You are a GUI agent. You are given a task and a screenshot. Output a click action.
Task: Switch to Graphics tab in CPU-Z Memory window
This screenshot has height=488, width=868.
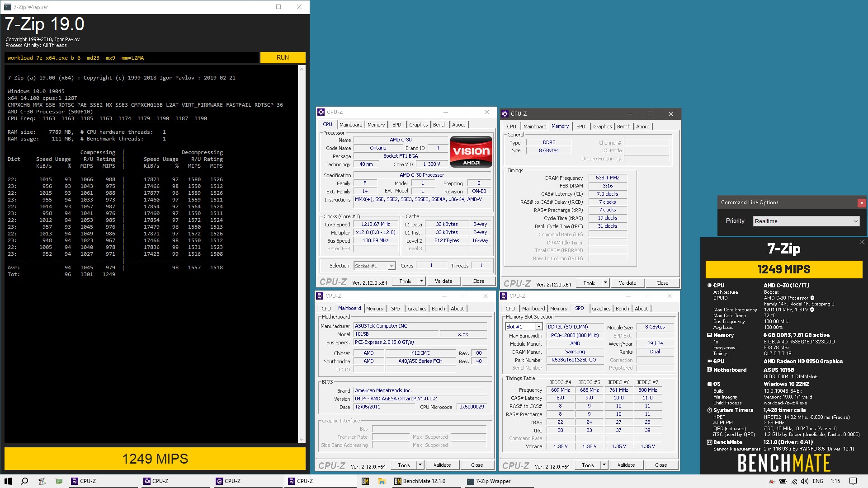click(x=602, y=127)
